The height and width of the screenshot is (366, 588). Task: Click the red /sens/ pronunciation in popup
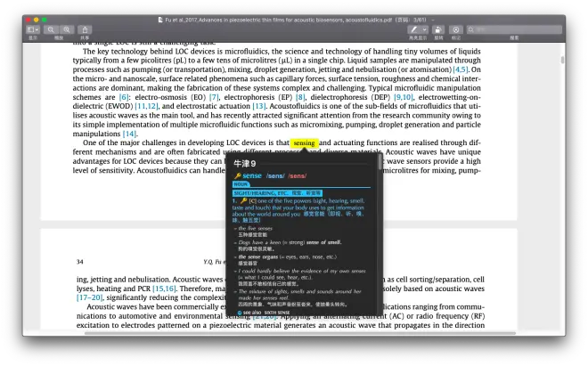[298, 175]
